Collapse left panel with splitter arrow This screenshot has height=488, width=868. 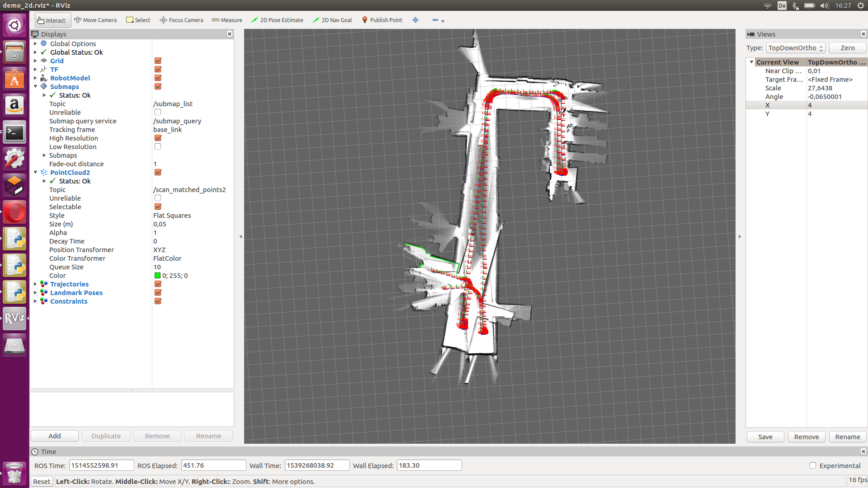click(241, 236)
